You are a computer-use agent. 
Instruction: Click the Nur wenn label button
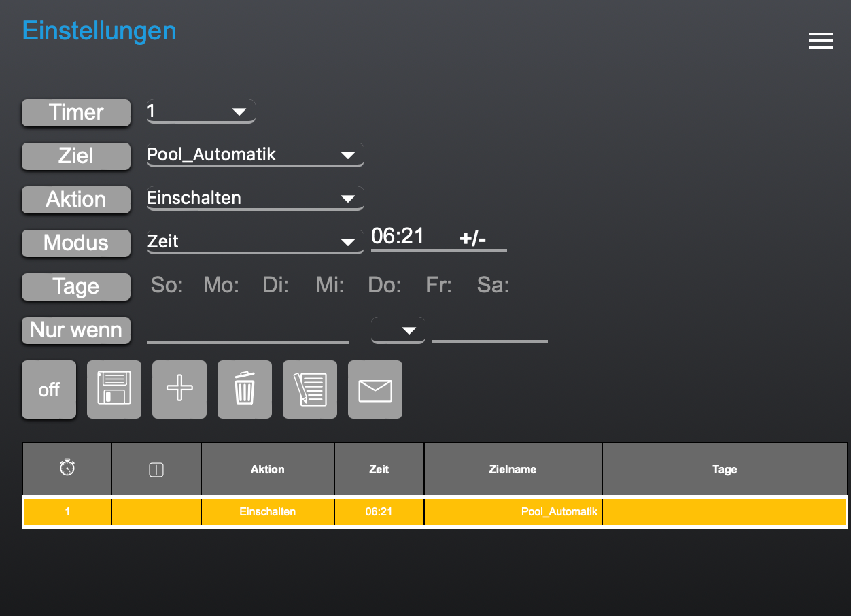[x=76, y=330]
